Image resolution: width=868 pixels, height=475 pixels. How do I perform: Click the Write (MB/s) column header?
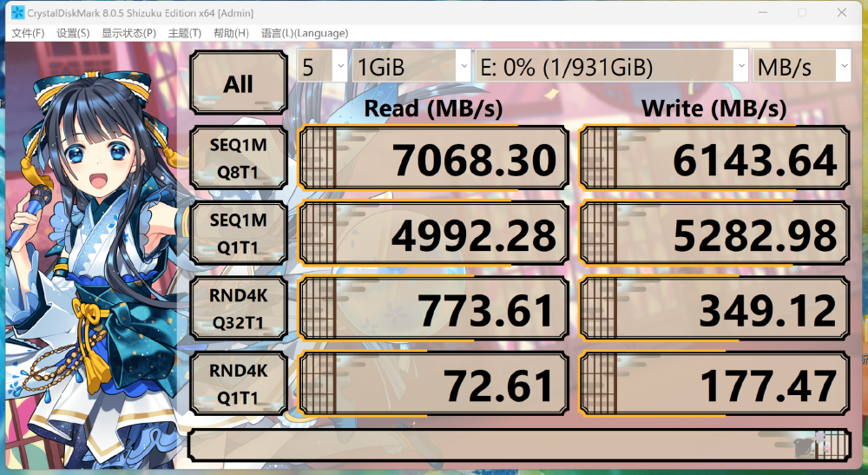pos(714,109)
